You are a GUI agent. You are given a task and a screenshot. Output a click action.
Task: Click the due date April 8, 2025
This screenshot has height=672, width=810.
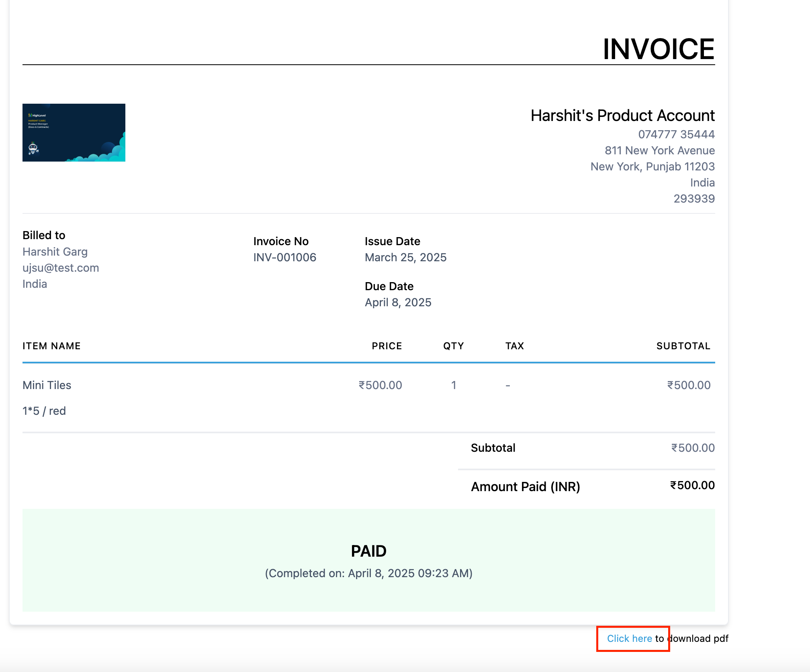pos(398,302)
